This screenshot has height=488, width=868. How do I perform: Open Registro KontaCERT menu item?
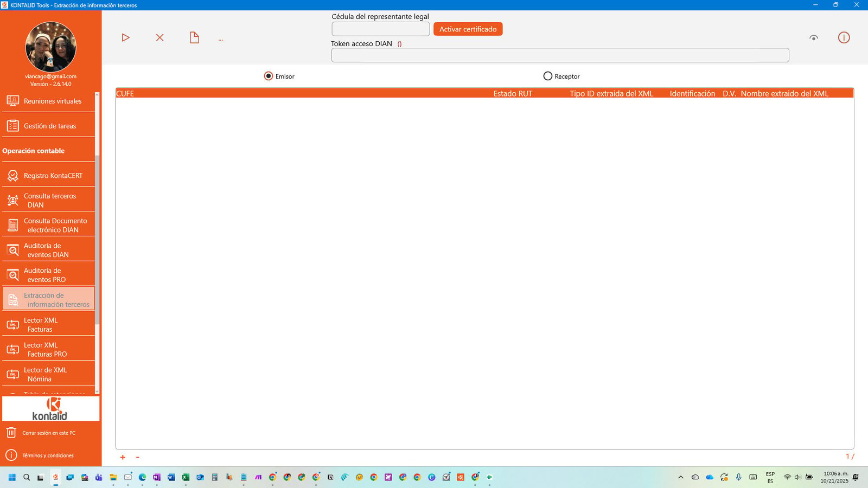pos(48,176)
